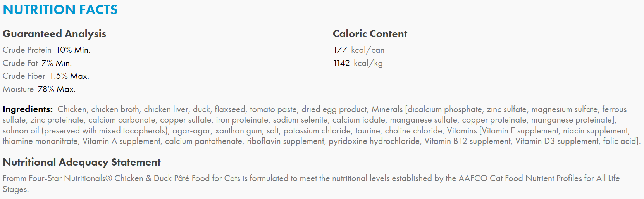Click the Crude Fat 7% Min. line
644x199 pixels.
coord(37,63)
